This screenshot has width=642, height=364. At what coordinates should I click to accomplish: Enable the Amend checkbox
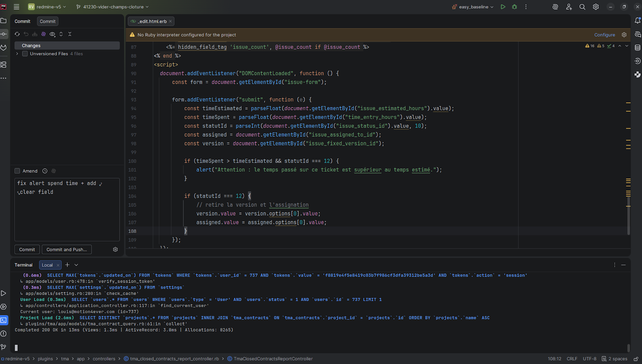coord(17,171)
